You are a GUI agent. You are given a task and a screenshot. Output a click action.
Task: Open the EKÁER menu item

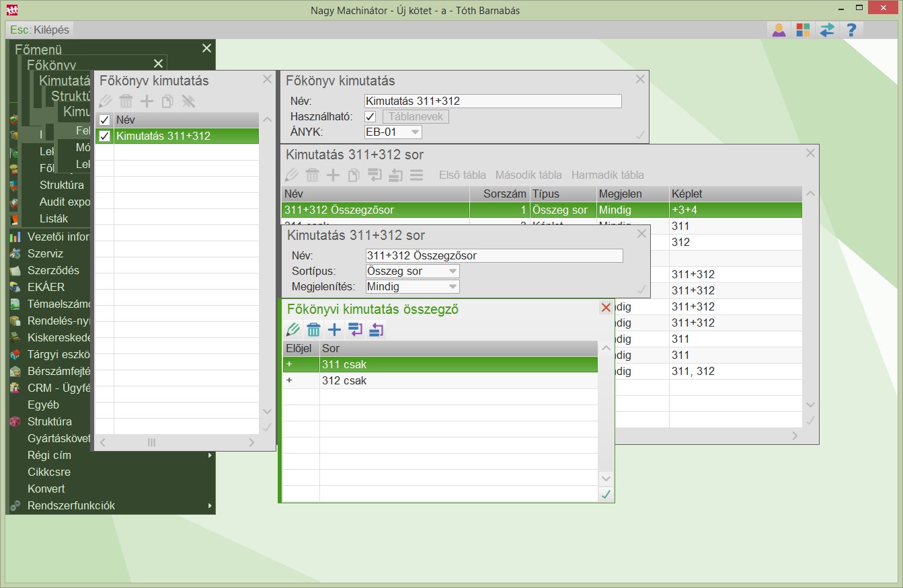tap(46, 287)
